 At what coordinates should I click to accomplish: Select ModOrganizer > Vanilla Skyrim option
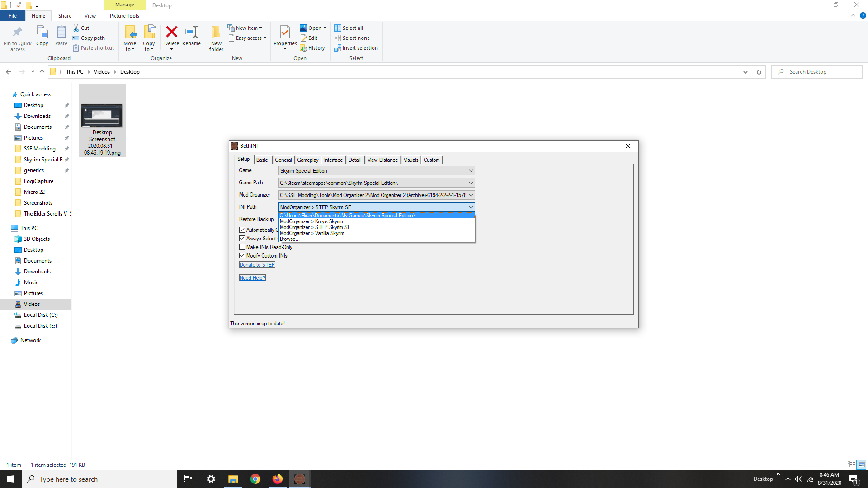click(x=377, y=233)
